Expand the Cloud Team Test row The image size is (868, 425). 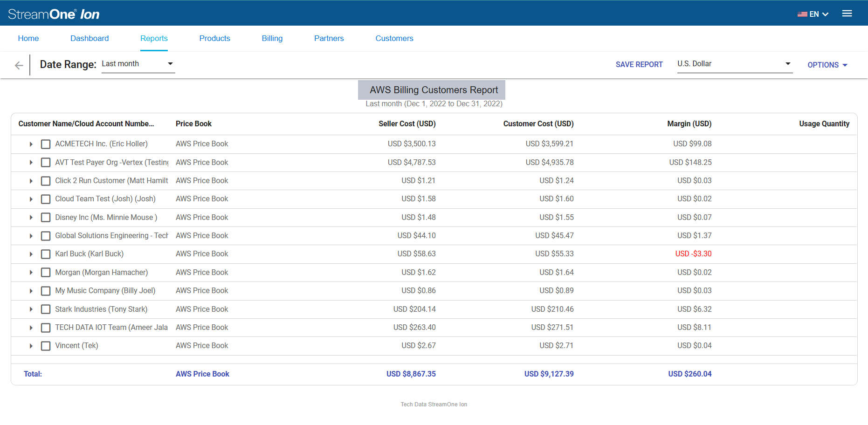[x=31, y=199]
